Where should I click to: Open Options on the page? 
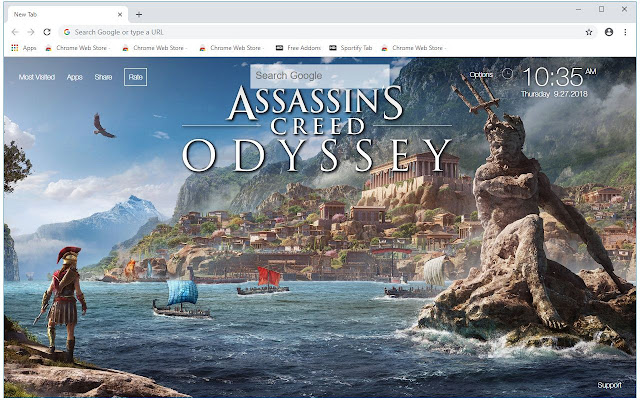481,75
